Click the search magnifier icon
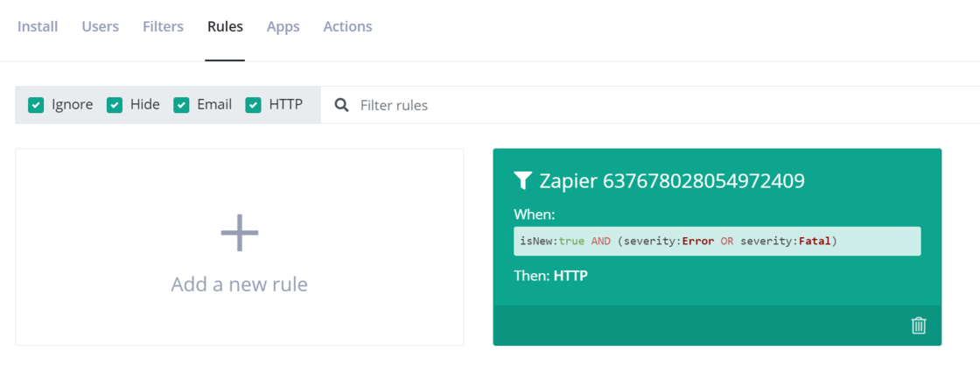Image resolution: width=980 pixels, height=379 pixels. click(x=341, y=104)
